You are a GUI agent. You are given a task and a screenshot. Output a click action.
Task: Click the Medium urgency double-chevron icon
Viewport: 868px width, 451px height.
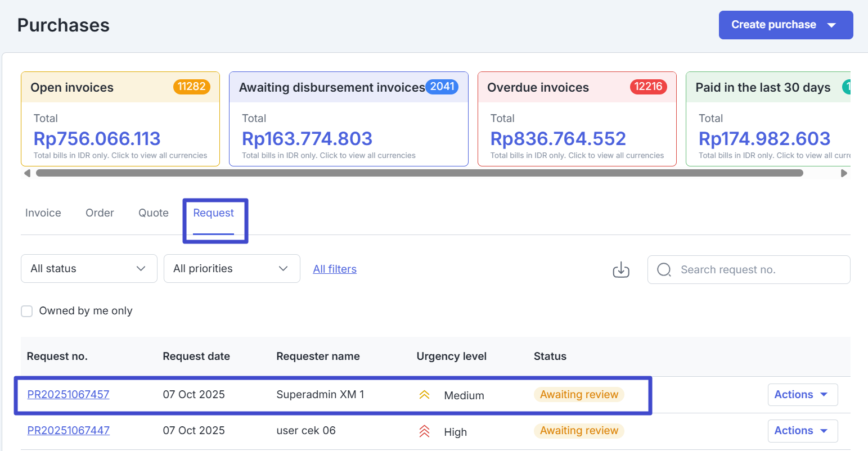[424, 395]
